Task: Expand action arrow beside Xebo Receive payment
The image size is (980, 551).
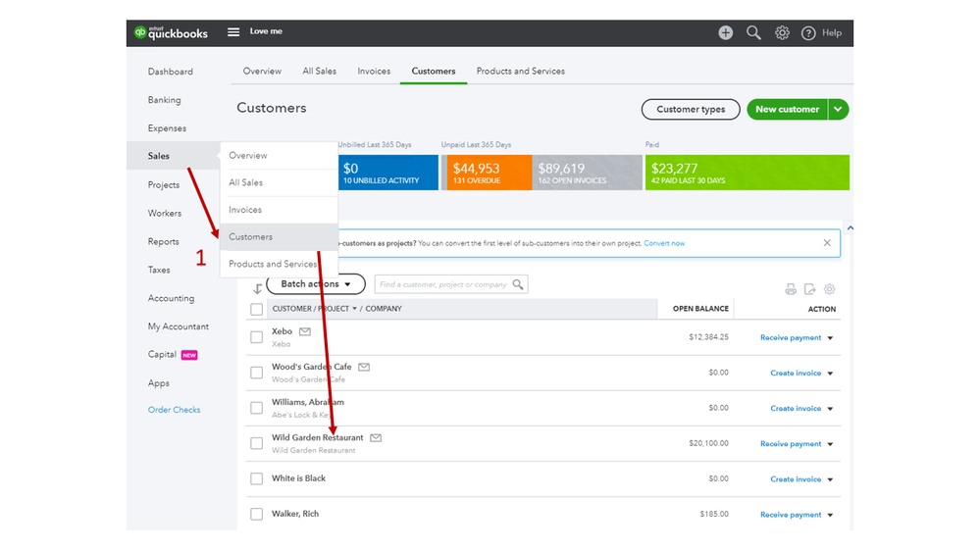Action: [x=831, y=338]
